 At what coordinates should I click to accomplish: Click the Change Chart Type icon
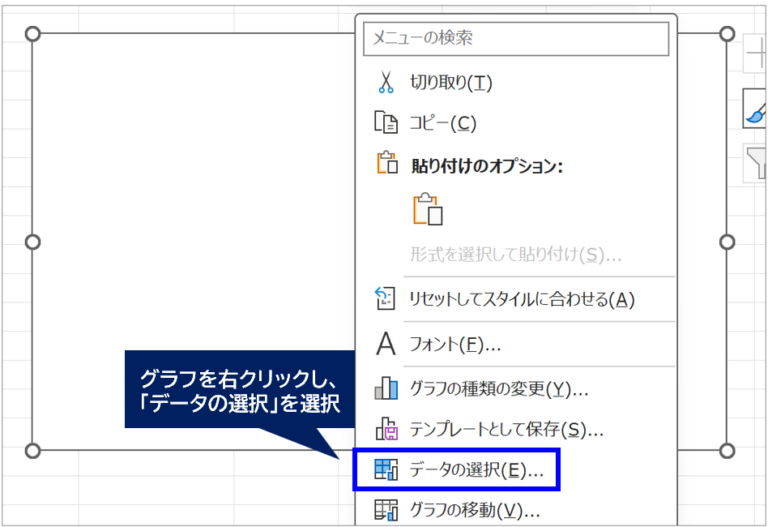(x=385, y=388)
